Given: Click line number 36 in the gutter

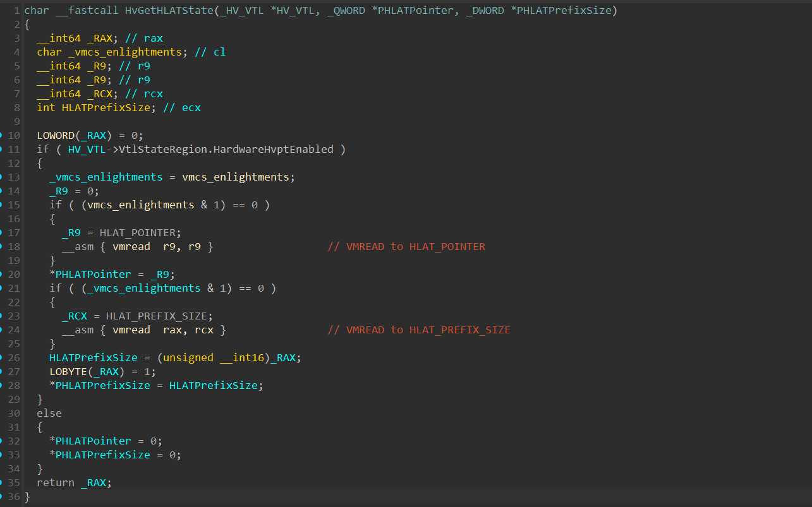Looking at the screenshot, I should point(14,497).
